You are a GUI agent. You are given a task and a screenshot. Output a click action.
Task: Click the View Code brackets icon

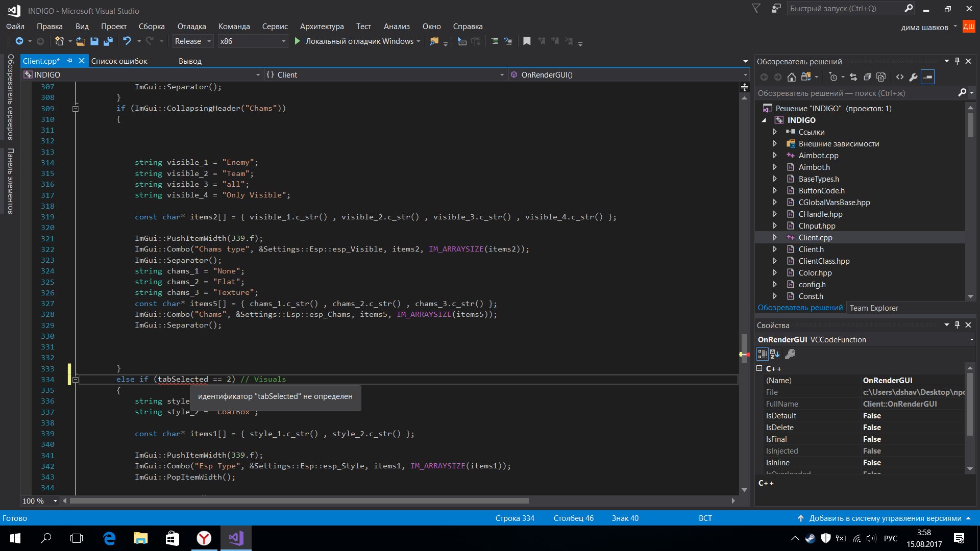coord(900,77)
